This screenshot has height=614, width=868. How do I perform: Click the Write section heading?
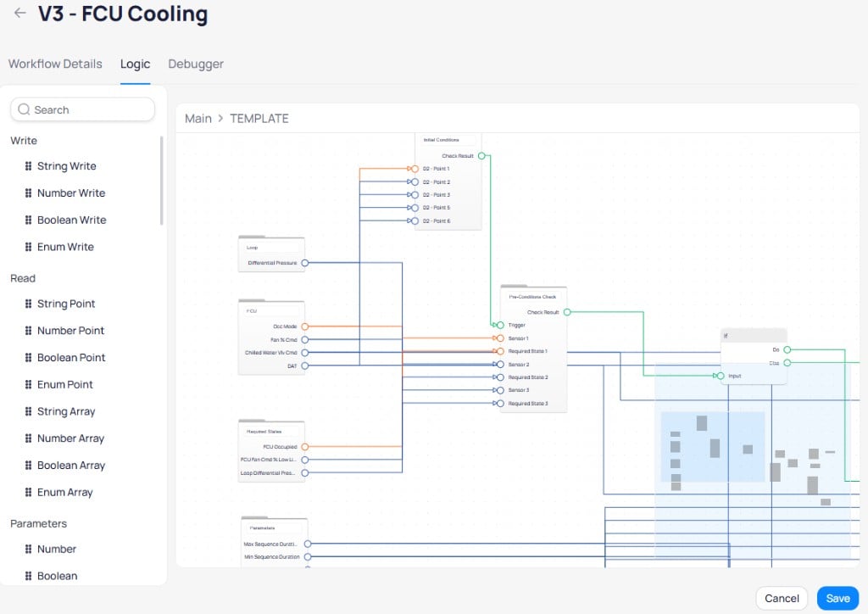[24, 141]
